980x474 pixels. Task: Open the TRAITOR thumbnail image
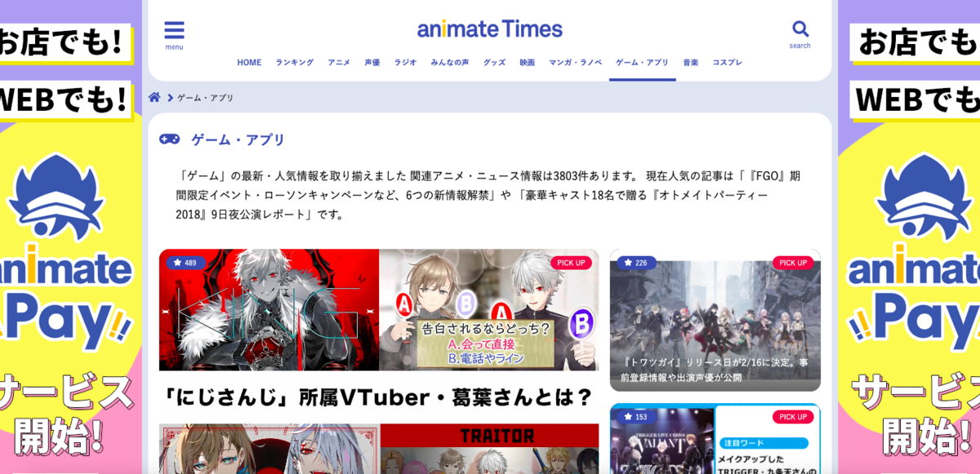[x=489, y=449]
